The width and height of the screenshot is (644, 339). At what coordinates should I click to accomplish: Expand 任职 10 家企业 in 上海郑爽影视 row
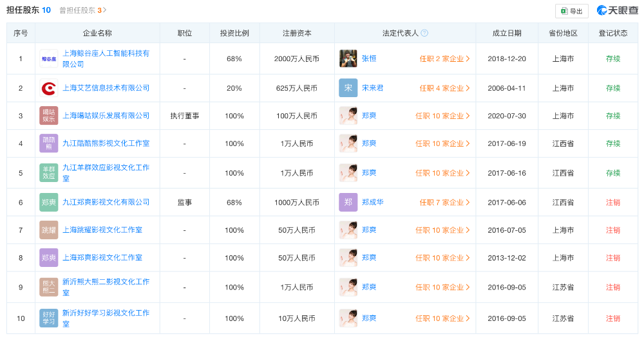(x=442, y=258)
